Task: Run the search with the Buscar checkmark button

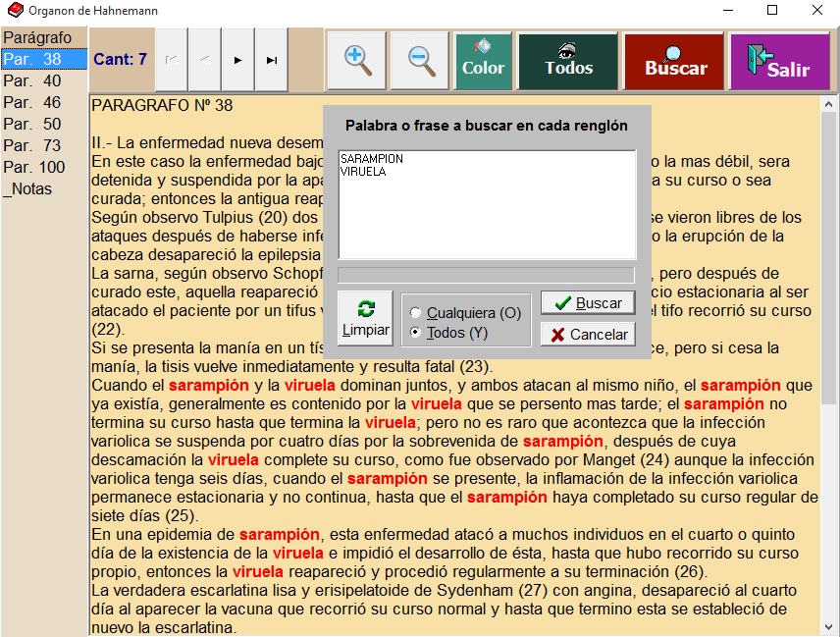Action: (x=588, y=303)
